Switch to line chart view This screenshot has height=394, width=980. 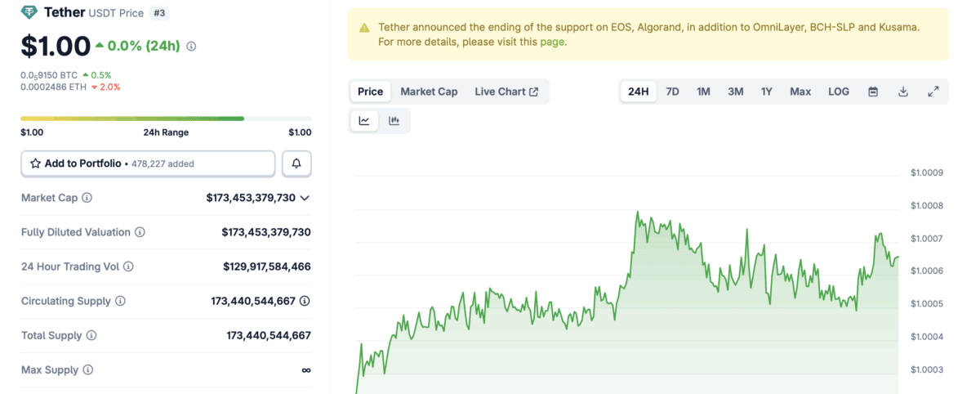coord(364,121)
